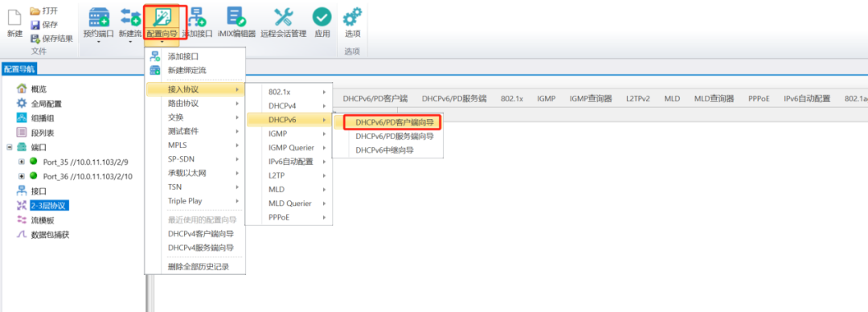Expand the Port_35 tree node

(22, 162)
